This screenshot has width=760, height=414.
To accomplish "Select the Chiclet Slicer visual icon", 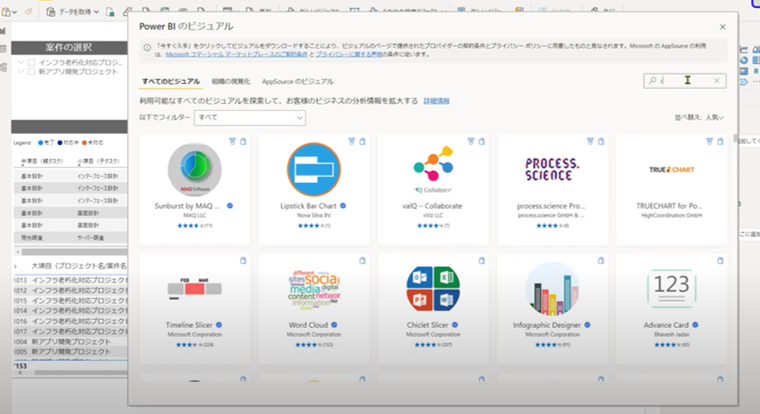I will (433, 289).
